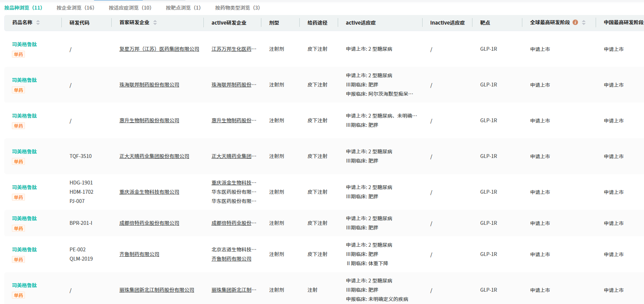Click the 研发代码 column header
Screen dimensions: 644x304
pos(79,23)
